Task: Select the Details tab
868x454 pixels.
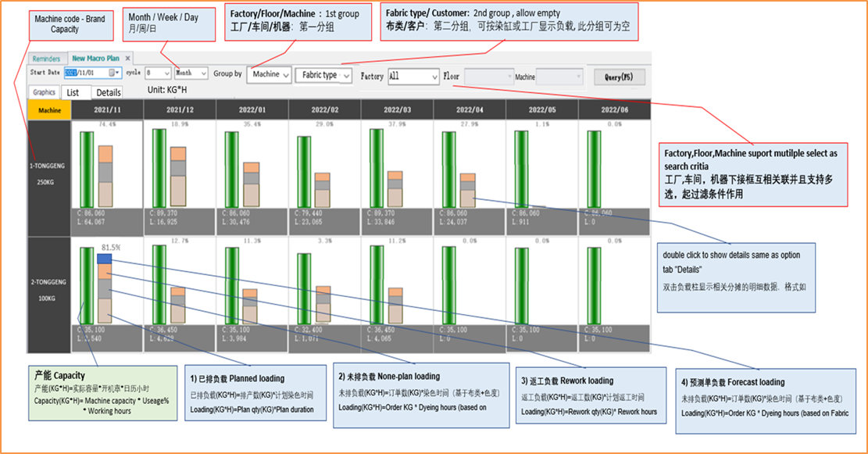Action: click(109, 92)
